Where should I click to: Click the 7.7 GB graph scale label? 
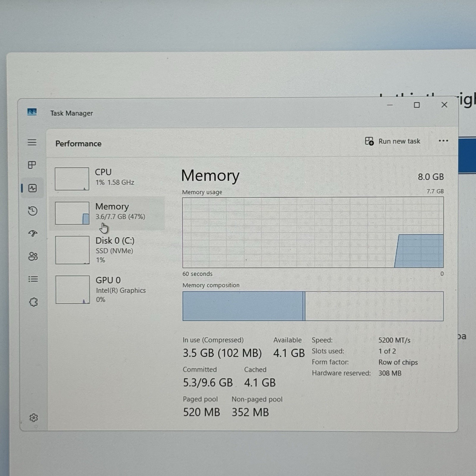435,191
